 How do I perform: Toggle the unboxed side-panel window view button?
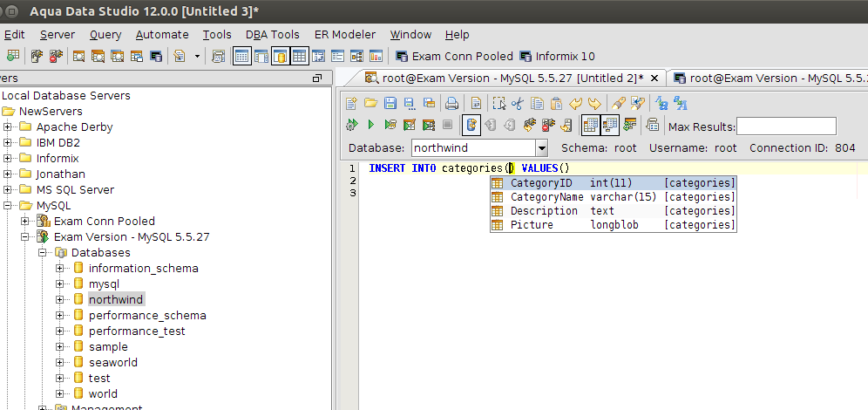261,56
